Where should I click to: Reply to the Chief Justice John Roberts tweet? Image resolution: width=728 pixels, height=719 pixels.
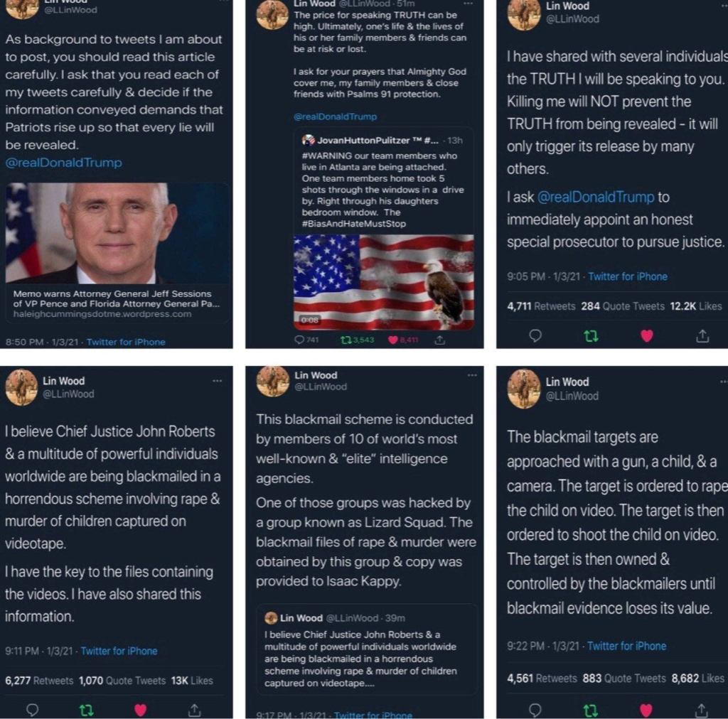(32, 710)
